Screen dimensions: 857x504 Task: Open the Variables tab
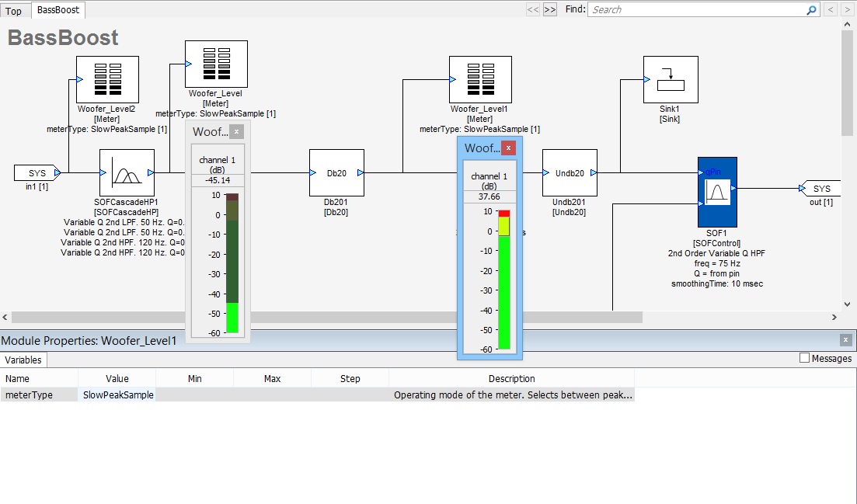point(23,360)
